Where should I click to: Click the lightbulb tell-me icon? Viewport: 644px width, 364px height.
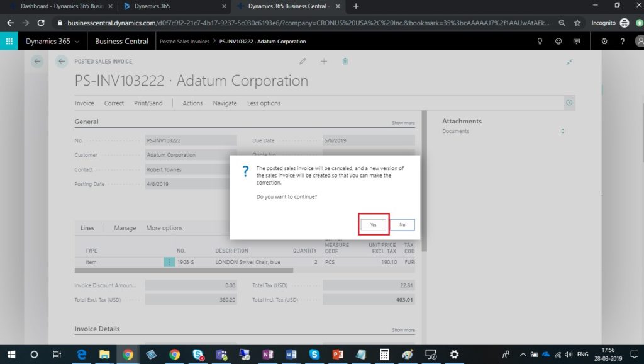pyautogui.click(x=540, y=41)
